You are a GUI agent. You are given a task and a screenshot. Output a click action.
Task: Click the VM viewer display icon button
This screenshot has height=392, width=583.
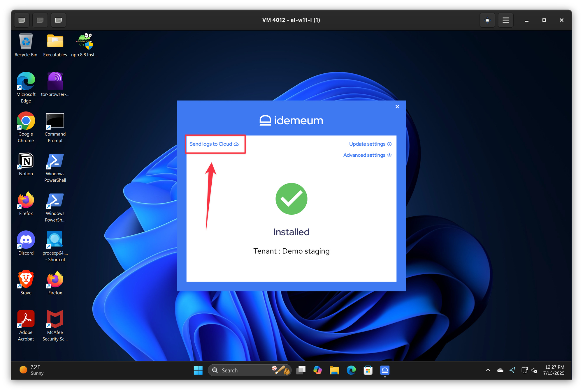[487, 20]
